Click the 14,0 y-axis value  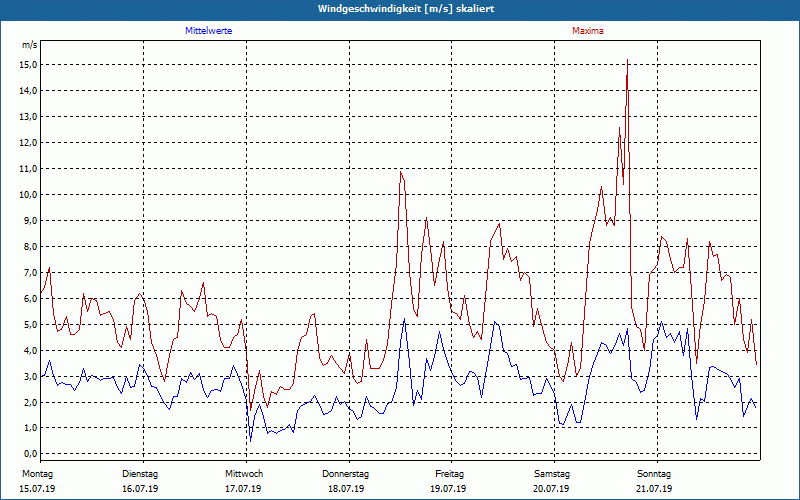click(29, 91)
